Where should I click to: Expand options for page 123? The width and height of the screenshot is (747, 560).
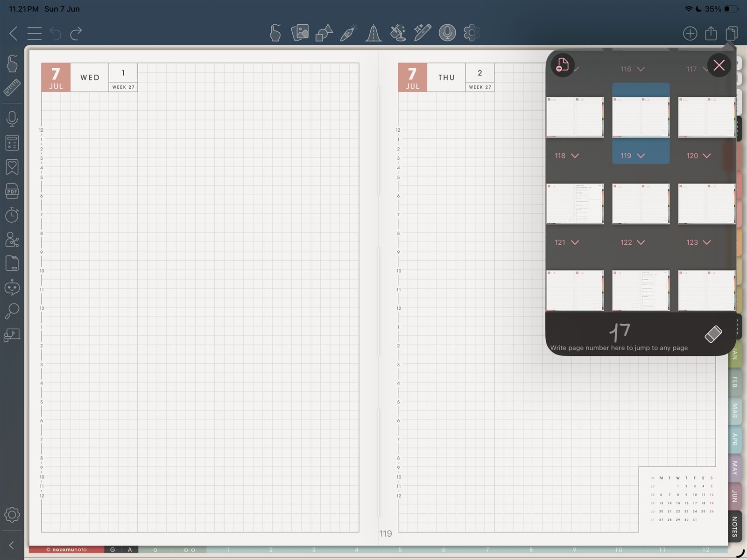707,242
